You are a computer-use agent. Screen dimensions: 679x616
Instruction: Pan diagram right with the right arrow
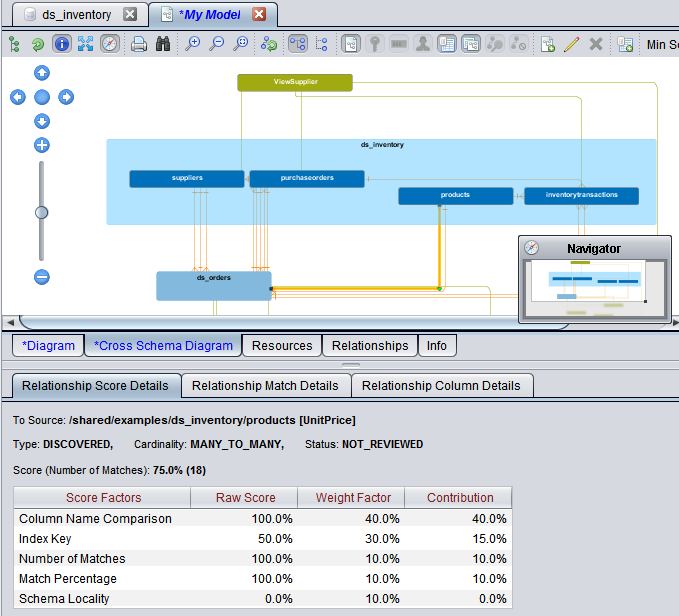(x=66, y=97)
